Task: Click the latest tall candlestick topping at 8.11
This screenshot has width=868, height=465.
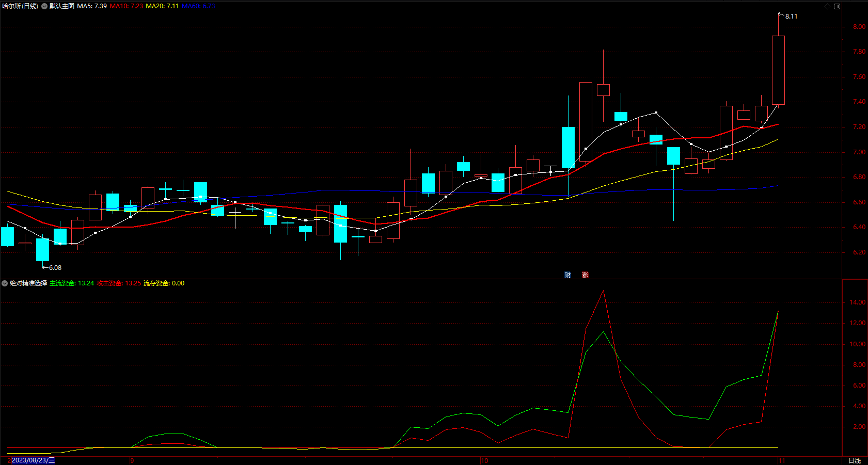Action: tap(778, 70)
